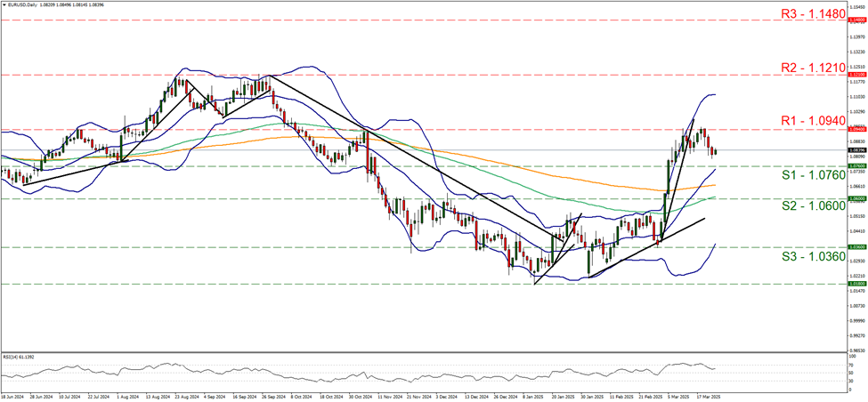The image size is (868, 402).
Task: Click the green 1.0360 price tag on axis
Action: pos(835,247)
